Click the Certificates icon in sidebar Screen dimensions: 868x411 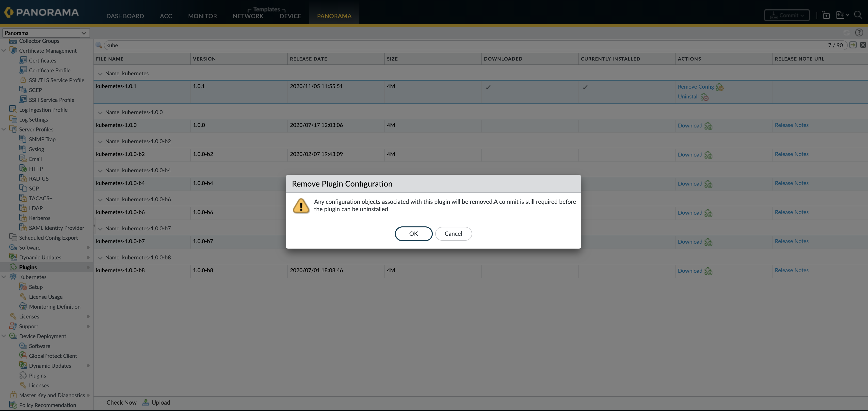(23, 60)
